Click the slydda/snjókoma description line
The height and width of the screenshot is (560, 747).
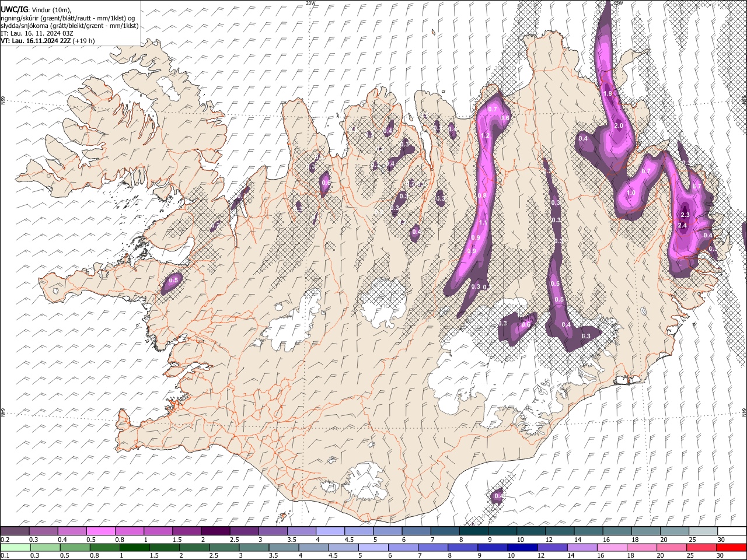tap(69, 26)
